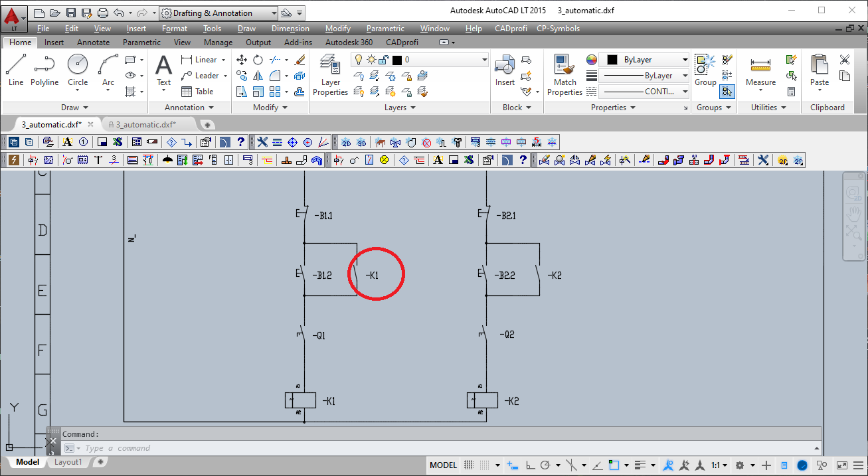Open the layer selection dropdown

click(420, 60)
